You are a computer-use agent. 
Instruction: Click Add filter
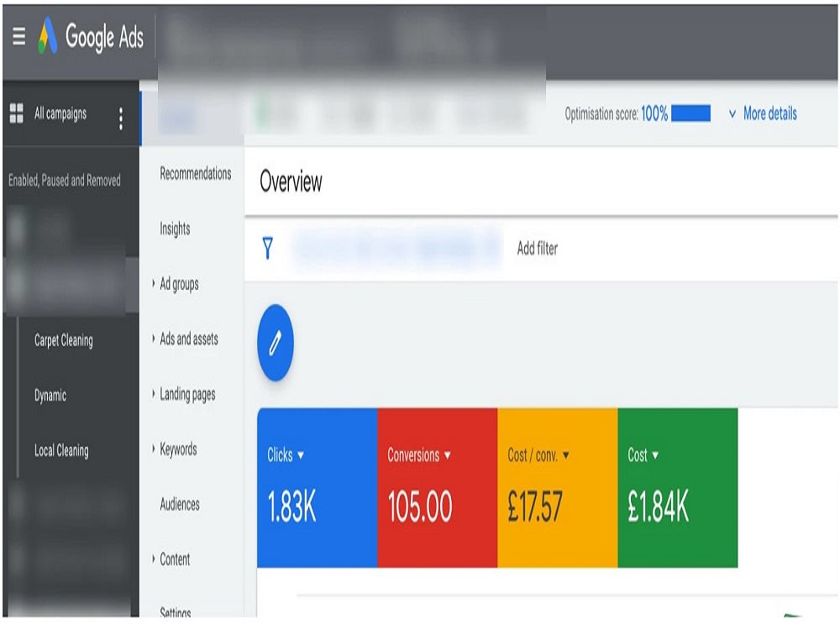538,249
